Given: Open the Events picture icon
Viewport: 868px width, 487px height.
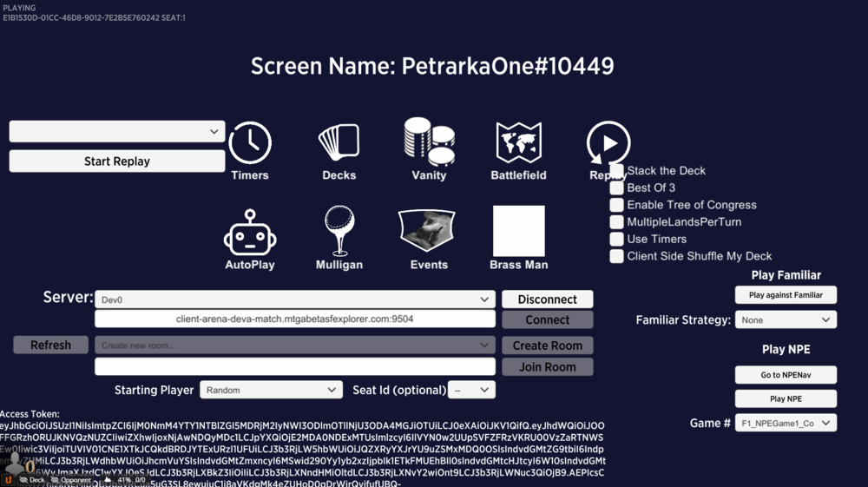Looking at the screenshot, I should pyautogui.click(x=427, y=230).
